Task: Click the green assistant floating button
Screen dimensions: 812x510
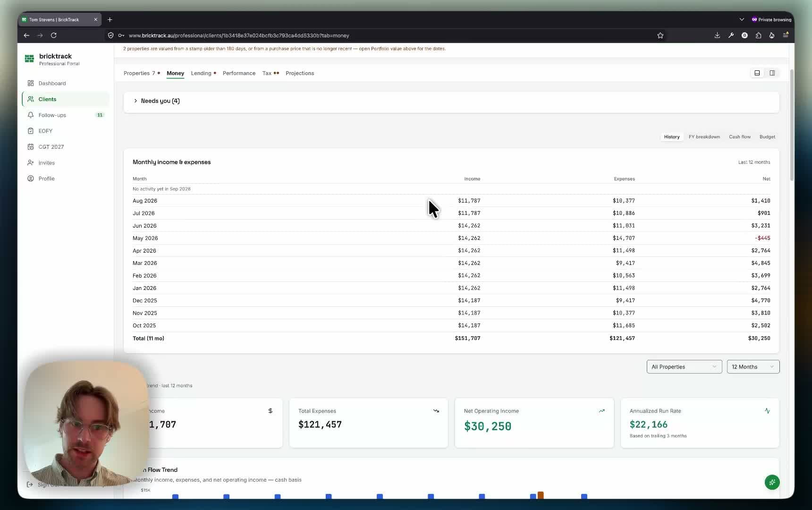Action: [x=772, y=482]
